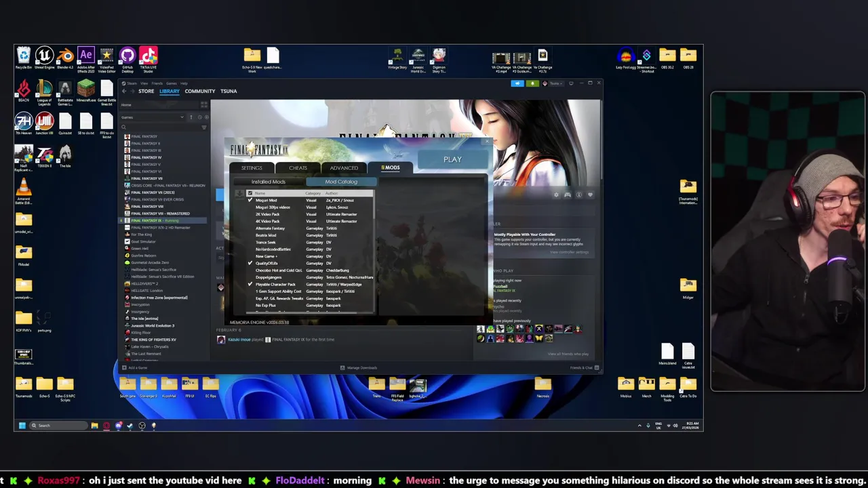This screenshot has height=488, width=868.
Task: Go back with Steam's back arrow
Action: pos(124,91)
